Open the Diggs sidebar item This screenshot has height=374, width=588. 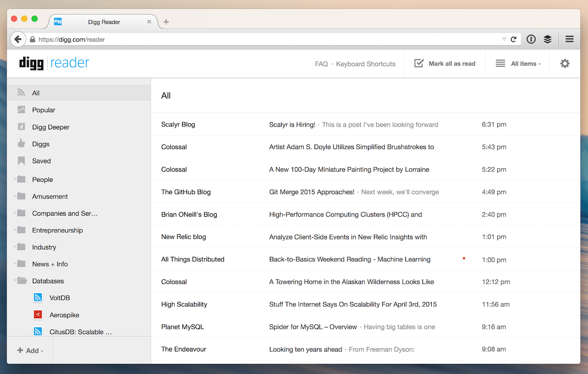[x=79, y=144]
